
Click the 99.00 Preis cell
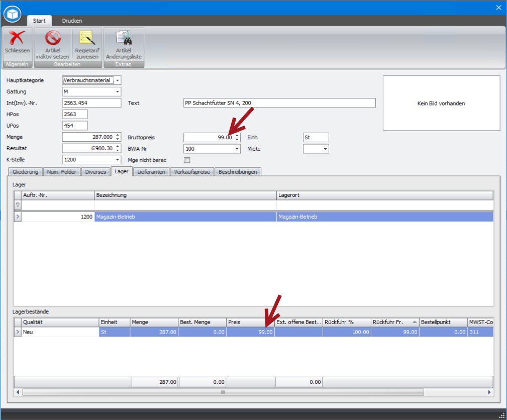250,332
